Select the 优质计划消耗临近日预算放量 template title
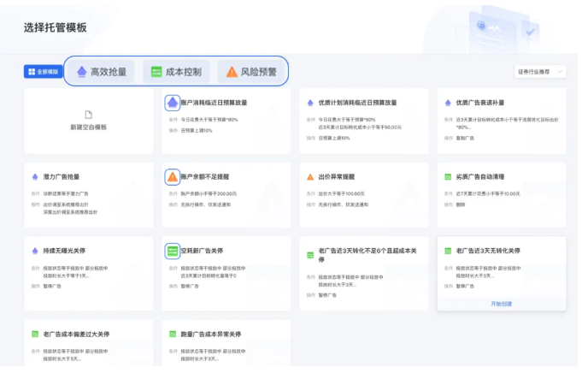Viewport: 588px width, 379px height. [x=357, y=103]
